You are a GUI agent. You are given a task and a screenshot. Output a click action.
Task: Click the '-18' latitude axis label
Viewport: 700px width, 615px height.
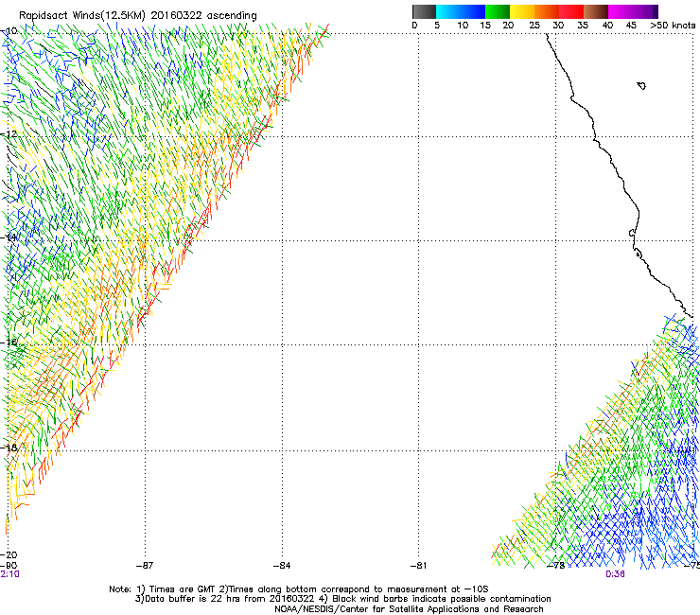[x=9, y=448]
